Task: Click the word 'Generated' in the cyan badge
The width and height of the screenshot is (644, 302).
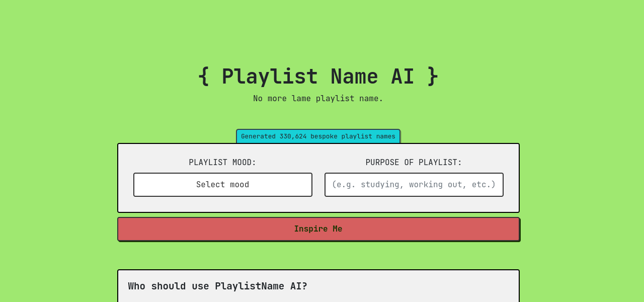Action: coord(258,136)
